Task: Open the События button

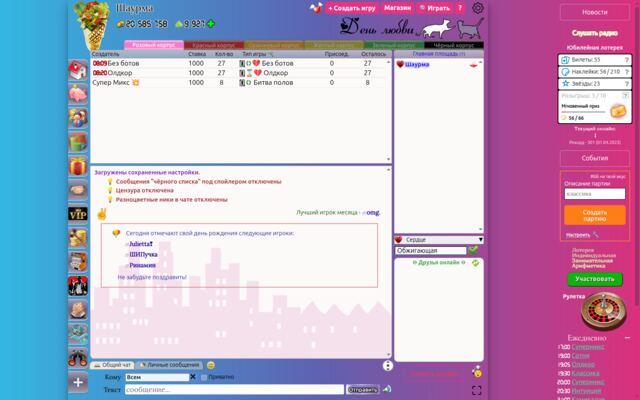Action: tap(595, 158)
